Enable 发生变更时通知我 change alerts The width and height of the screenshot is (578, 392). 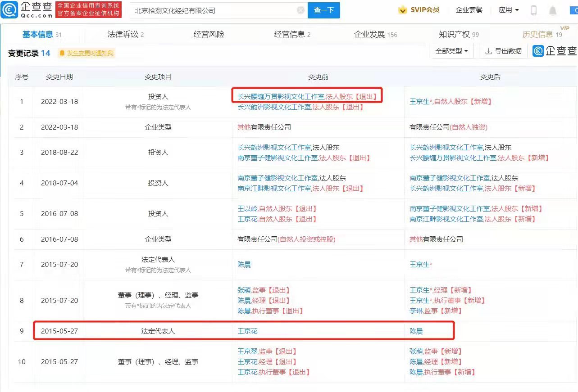86,53
